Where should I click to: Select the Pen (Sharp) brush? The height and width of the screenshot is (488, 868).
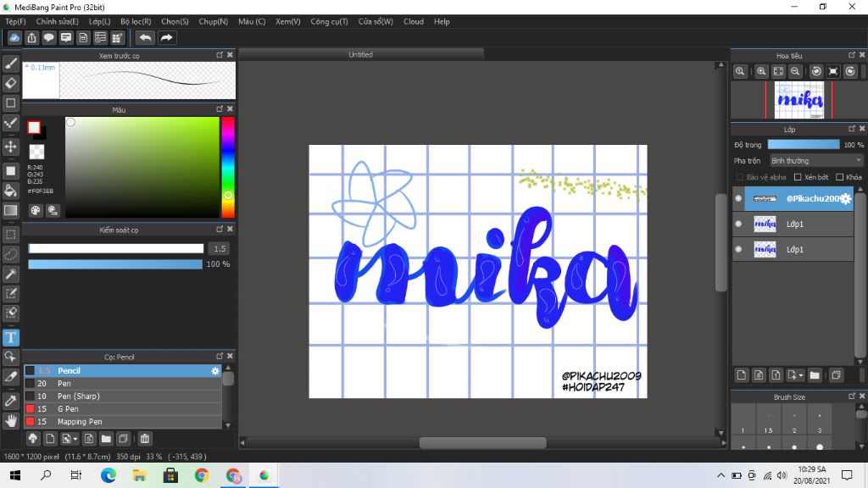(123, 396)
